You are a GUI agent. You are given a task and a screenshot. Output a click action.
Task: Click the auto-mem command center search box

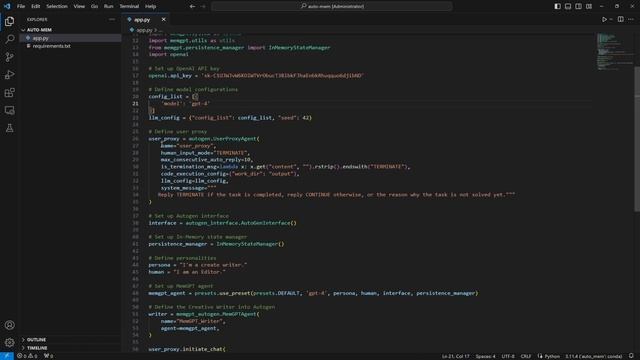(x=332, y=7)
